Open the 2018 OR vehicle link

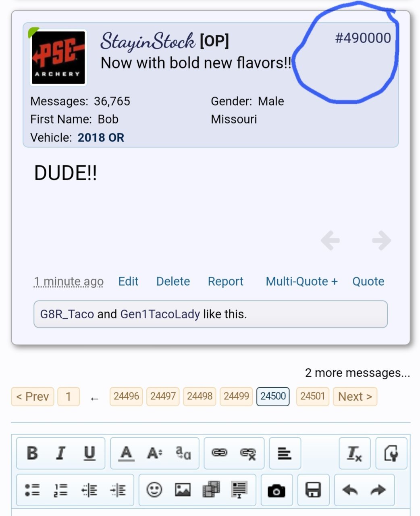tap(101, 138)
